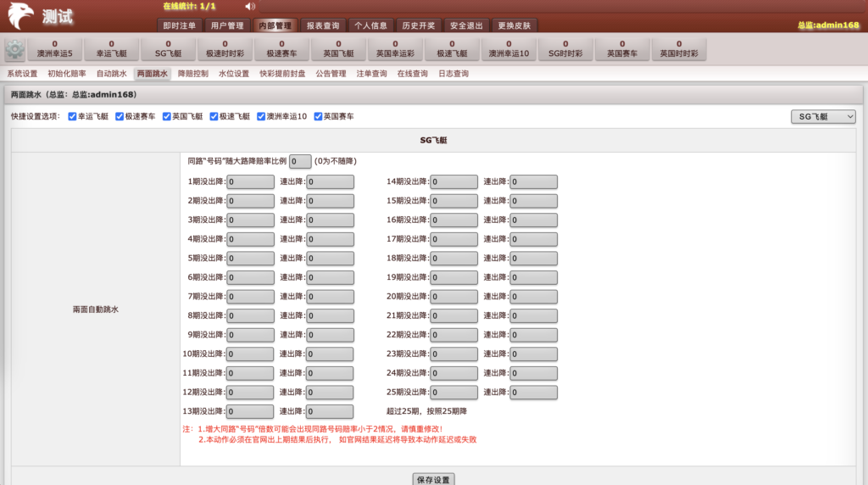Switch to the 降赔控制 tab
The image size is (868, 485).
point(192,74)
